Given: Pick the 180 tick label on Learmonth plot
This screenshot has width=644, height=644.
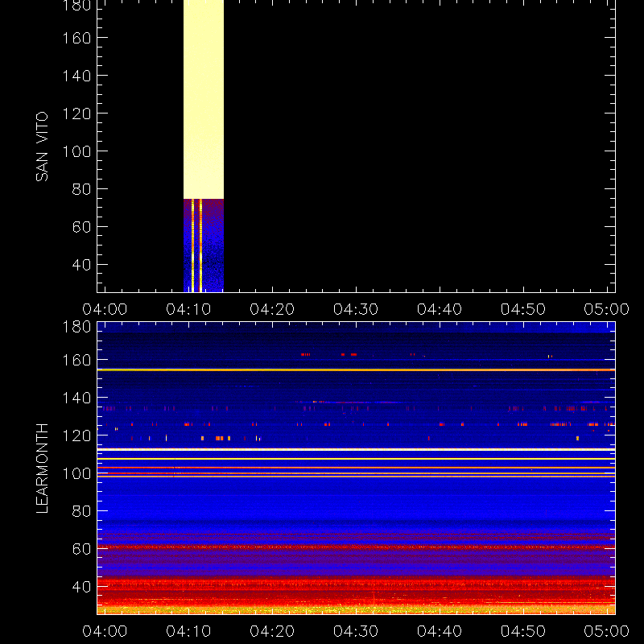Looking at the screenshot, I should (76, 327).
